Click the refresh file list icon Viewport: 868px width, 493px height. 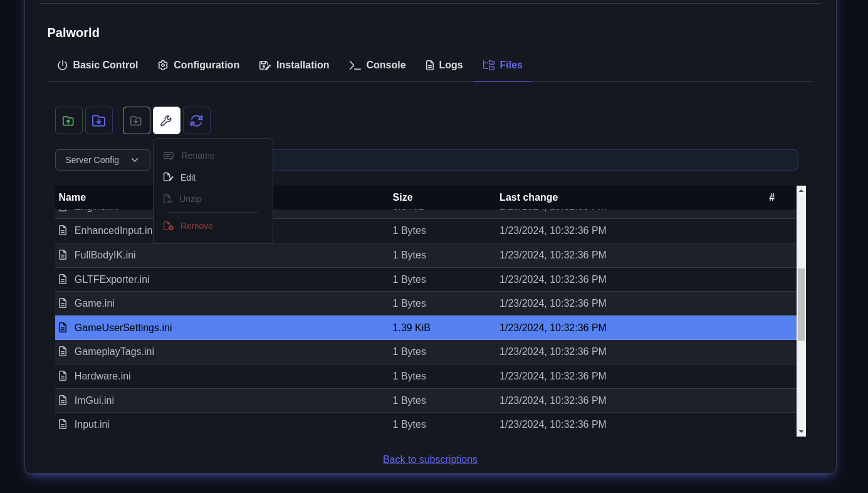197,120
